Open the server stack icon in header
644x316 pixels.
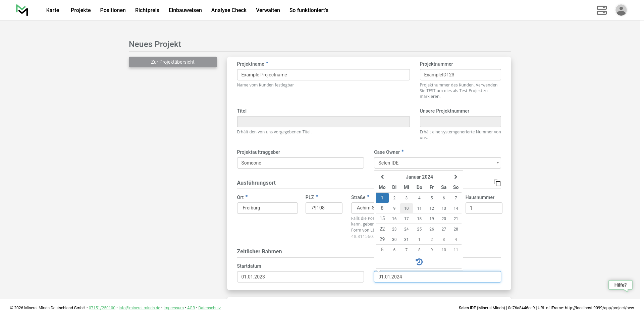601,10
